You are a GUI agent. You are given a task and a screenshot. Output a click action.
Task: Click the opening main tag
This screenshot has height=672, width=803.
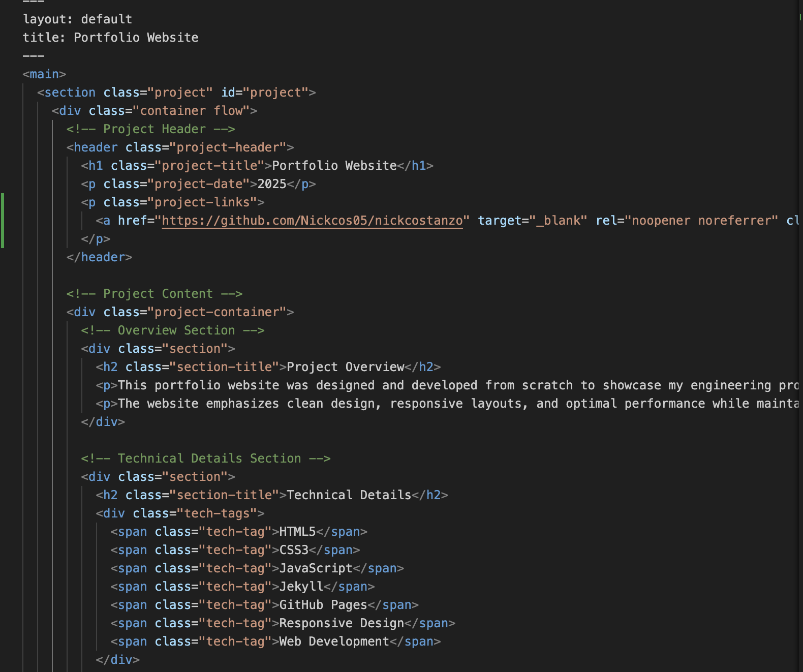click(44, 74)
